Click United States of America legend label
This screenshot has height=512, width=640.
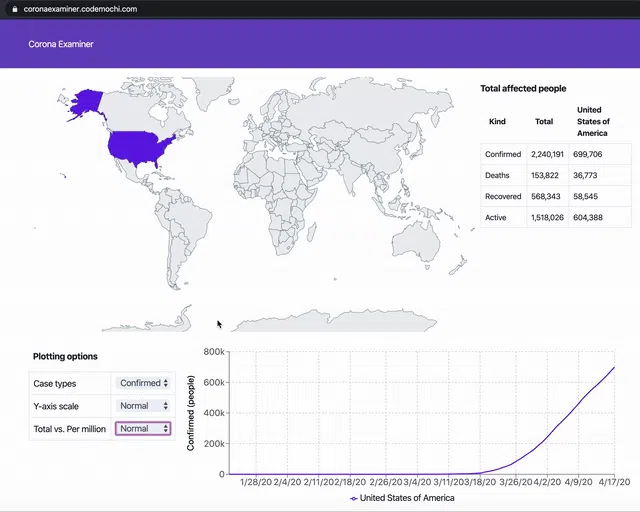click(x=407, y=498)
